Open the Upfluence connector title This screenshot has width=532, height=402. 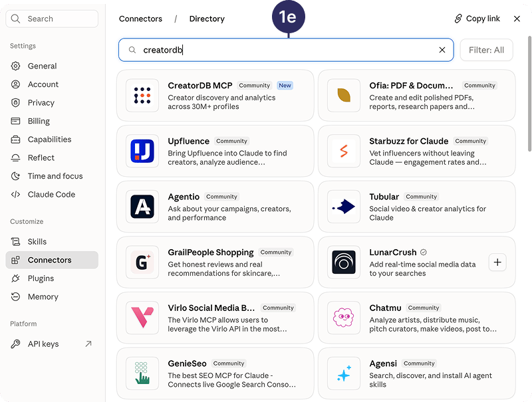(189, 141)
